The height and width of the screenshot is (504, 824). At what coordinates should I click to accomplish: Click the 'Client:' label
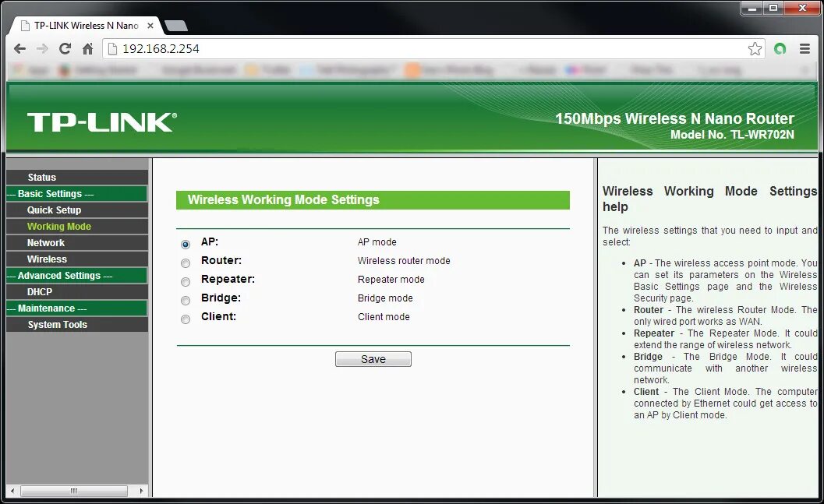(218, 316)
